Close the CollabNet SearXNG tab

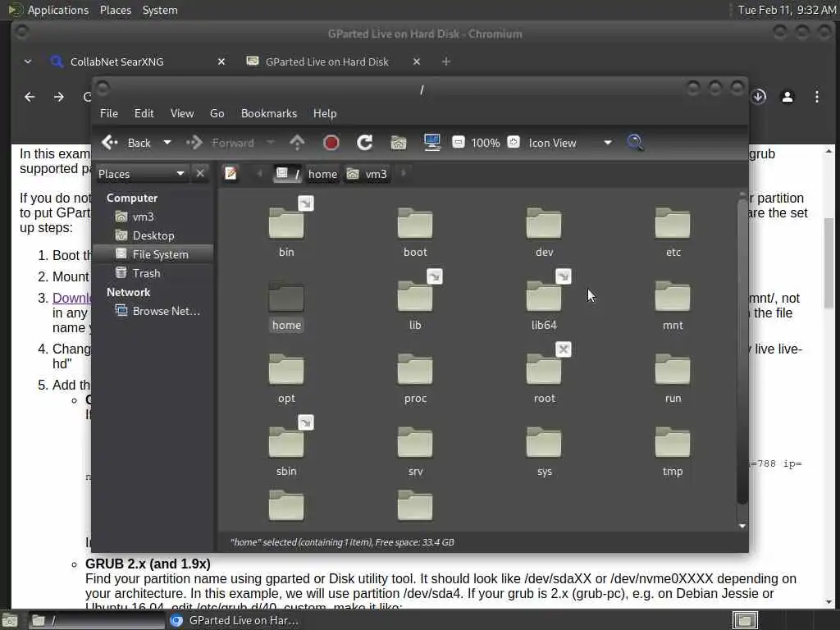[221, 62]
